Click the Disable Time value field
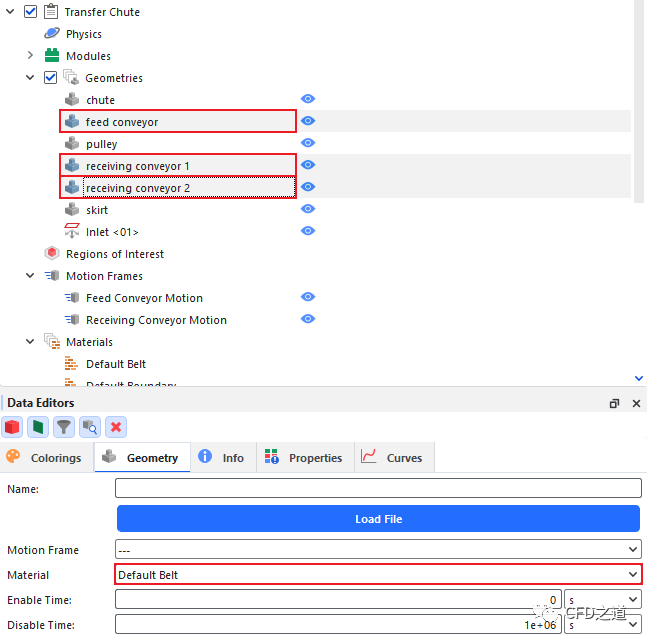Image resolution: width=647 pixels, height=641 pixels. pyautogui.click(x=338, y=624)
